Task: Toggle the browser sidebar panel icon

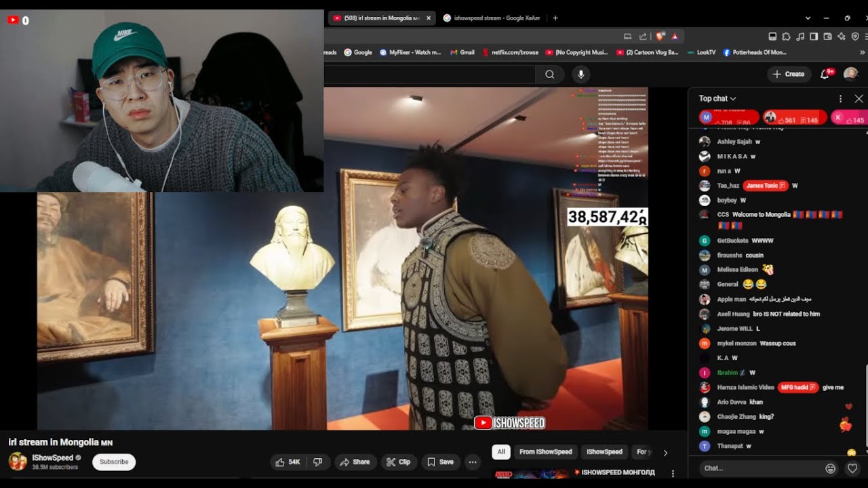Action: click(814, 36)
